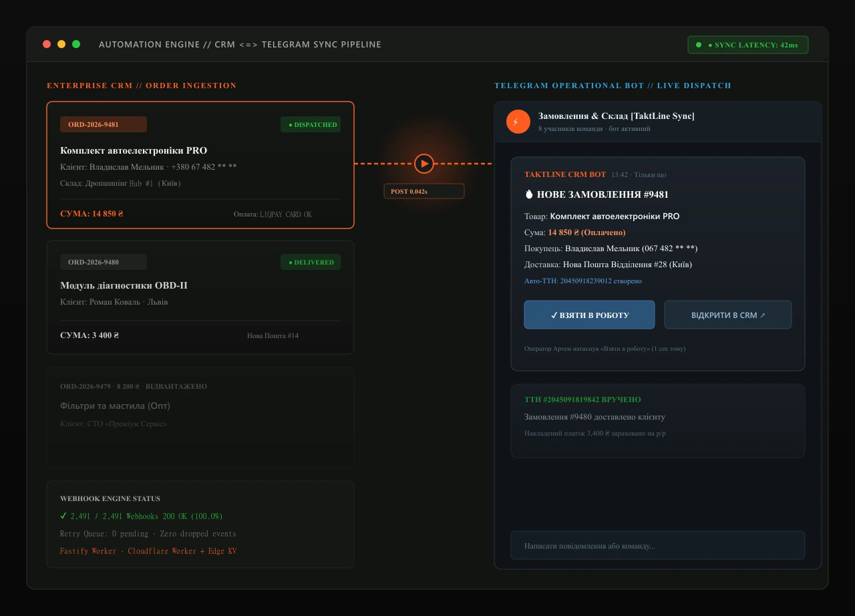Click the lightning bolt chat avatar icon
Screen dimensions: 855x616
tap(518, 122)
